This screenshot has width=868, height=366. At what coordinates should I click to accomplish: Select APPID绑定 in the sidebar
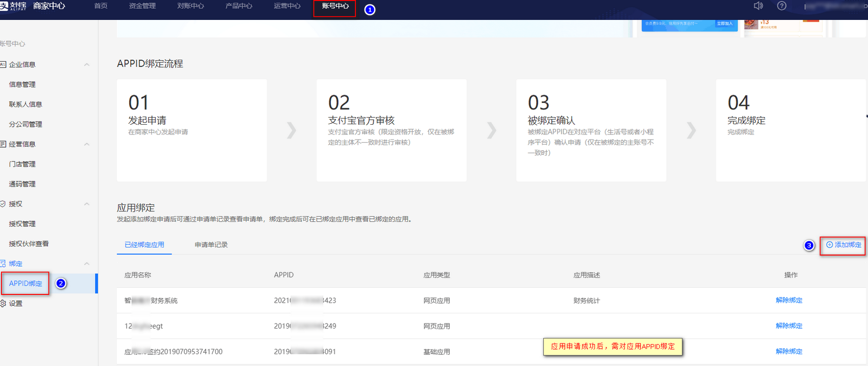pyautogui.click(x=26, y=284)
